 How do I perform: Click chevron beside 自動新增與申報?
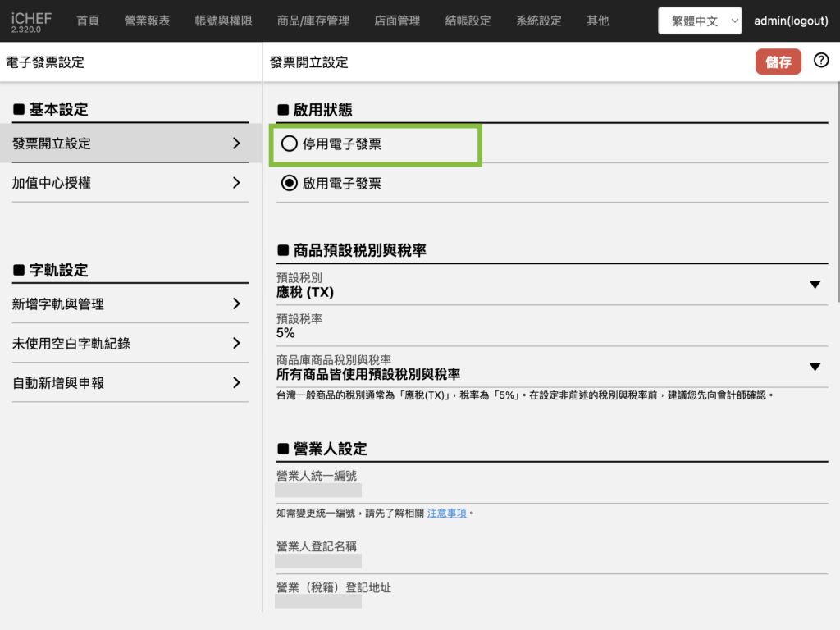[236, 383]
